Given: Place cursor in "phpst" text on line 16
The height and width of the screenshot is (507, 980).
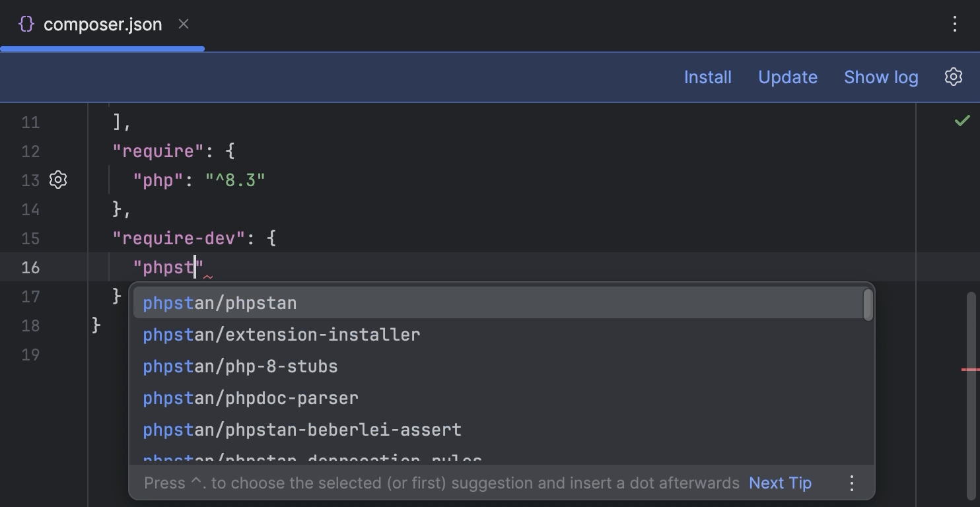Looking at the screenshot, I should pos(168,267).
